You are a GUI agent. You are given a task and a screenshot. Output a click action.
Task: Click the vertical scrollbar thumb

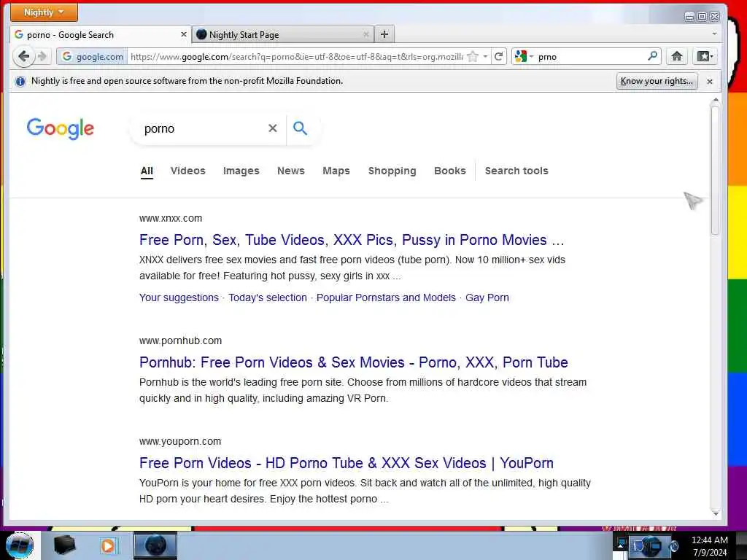(715, 170)
